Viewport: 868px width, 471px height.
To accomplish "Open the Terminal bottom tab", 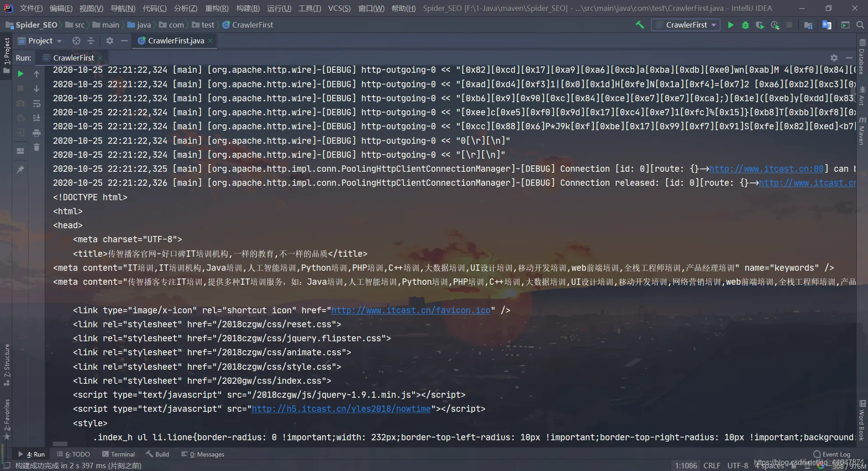I will [x=118, y=454].
